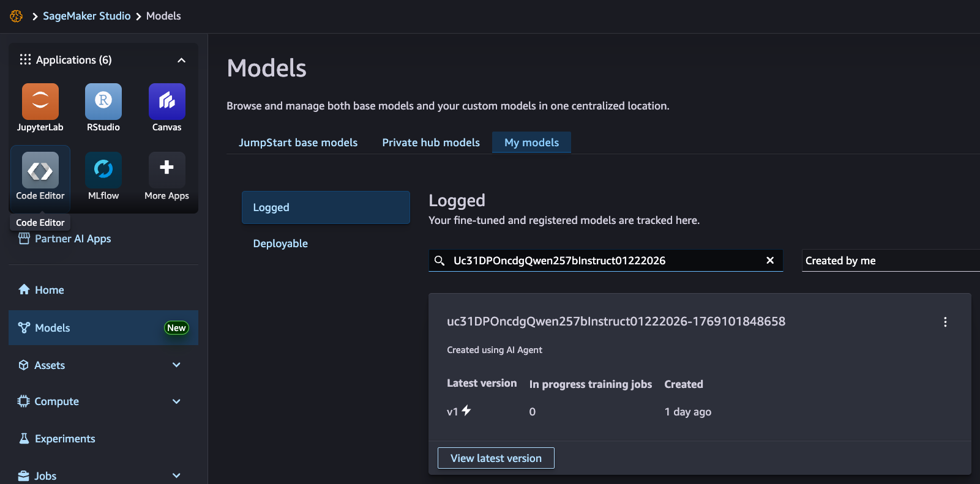980x484 pixels.
Task: Click the Assets cube icon
Action: (x=24, y=365)
